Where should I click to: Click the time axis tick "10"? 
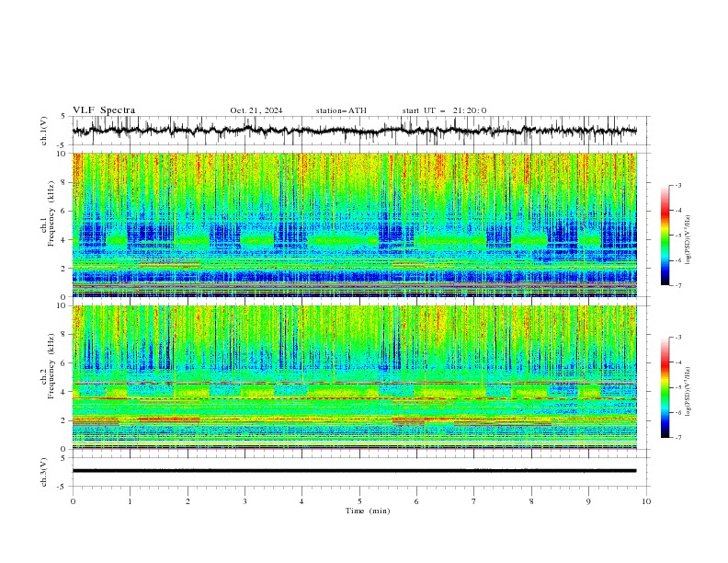pos(646,501)
